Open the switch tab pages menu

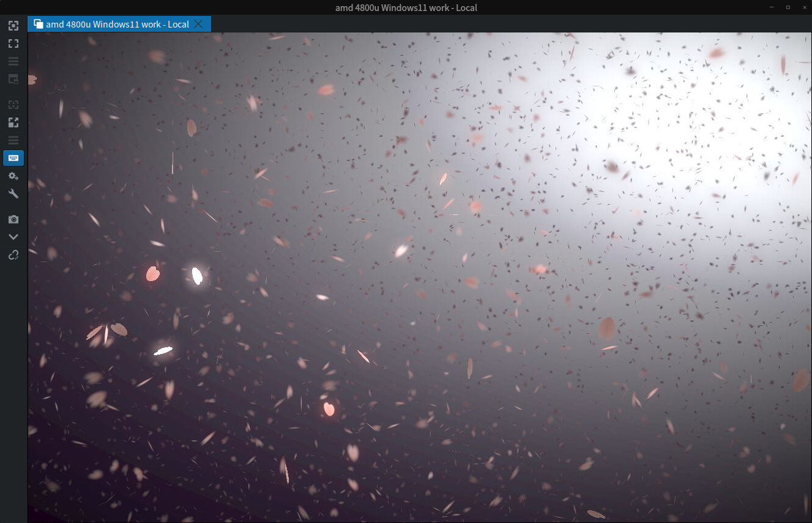(x=13, y=61)
